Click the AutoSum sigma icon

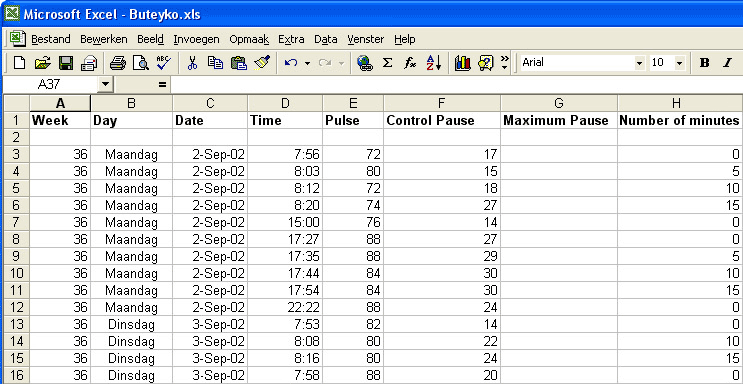click(x=387, y=63)
